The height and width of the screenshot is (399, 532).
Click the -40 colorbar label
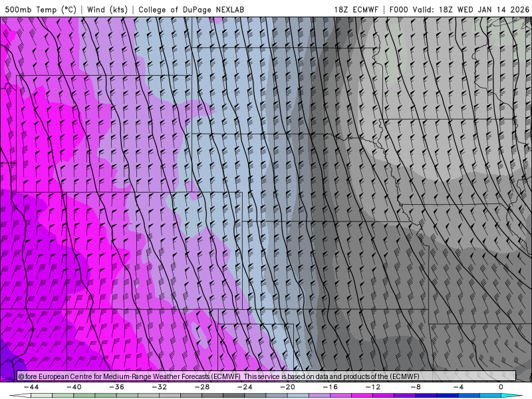tap(74, 387)
